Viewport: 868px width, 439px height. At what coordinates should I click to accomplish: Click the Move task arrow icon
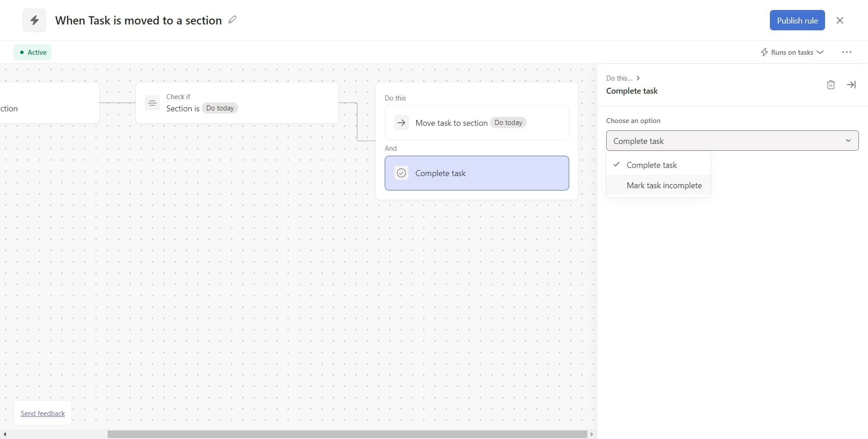(401, 123)
